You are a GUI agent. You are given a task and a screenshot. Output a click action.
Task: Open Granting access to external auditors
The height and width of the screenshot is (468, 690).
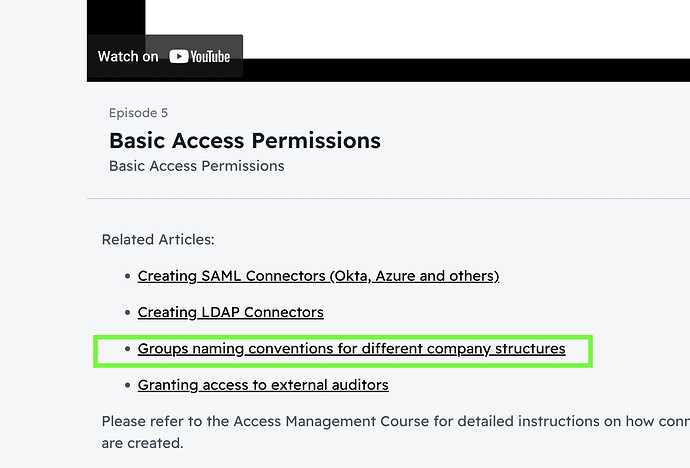pyautogui.click(x=263, y=385)
